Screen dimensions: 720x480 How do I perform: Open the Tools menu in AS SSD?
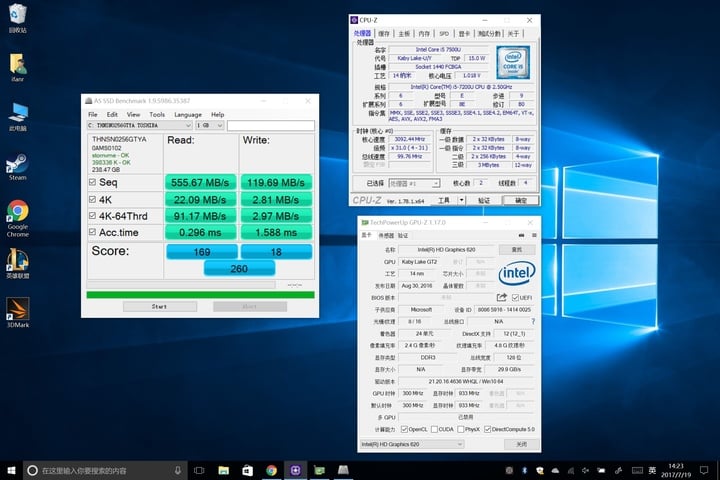(157, 114)
